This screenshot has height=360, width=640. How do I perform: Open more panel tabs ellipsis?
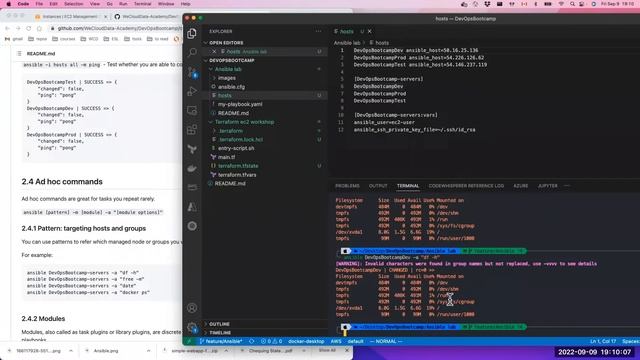point(567,186)
